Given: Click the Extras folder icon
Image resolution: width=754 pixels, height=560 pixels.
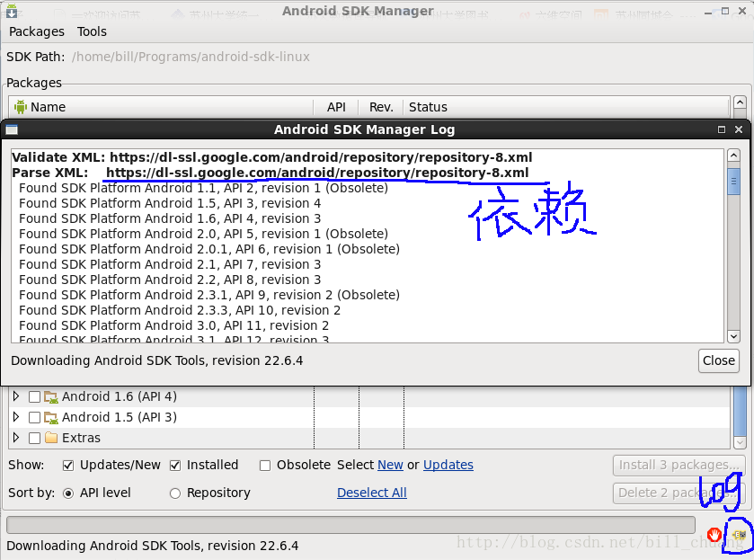Looking at the screenshot, I should pos(51,438).
